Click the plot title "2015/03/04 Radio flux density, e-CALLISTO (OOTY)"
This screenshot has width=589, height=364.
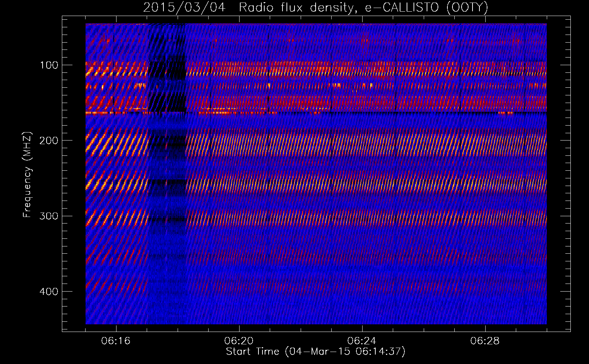[316, 7]
